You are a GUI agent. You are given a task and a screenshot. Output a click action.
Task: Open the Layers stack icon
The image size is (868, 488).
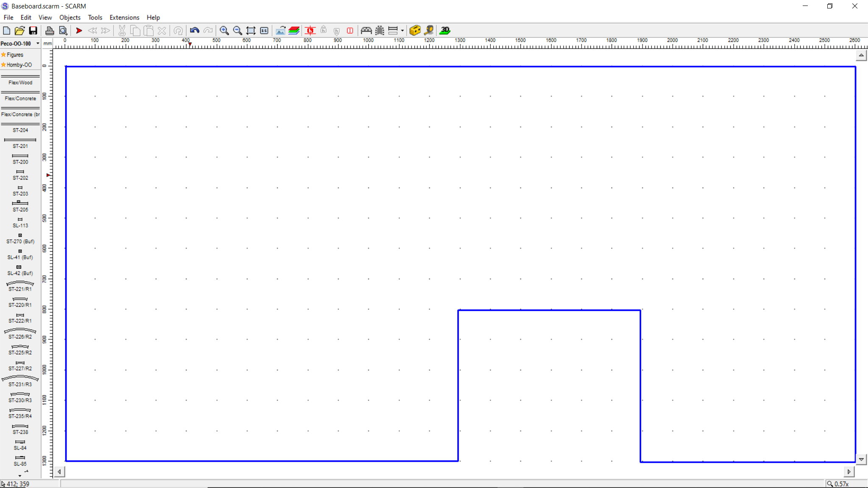[294, 30]
